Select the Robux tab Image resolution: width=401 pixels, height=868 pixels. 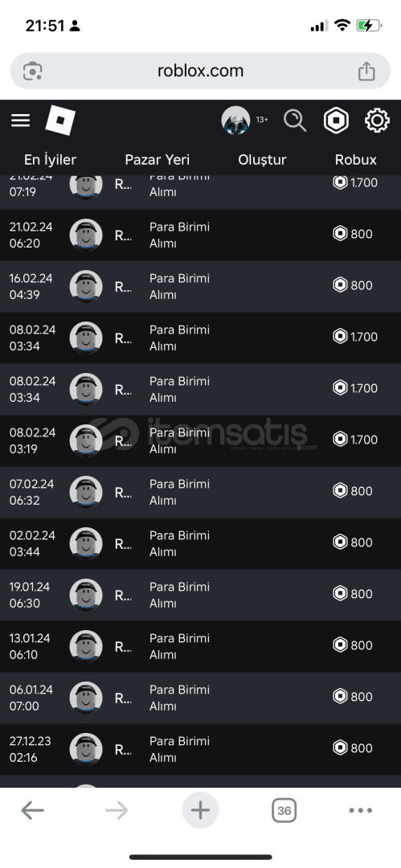[x=355, y=159]
